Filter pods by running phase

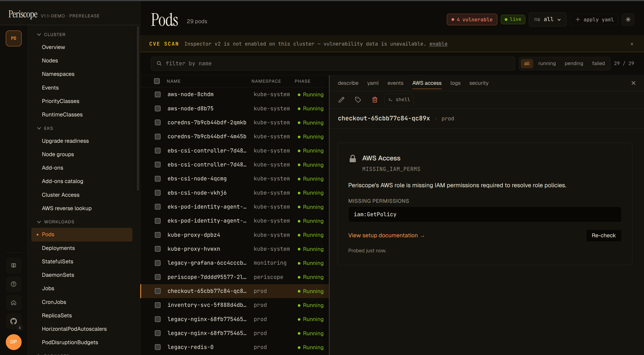547,63
